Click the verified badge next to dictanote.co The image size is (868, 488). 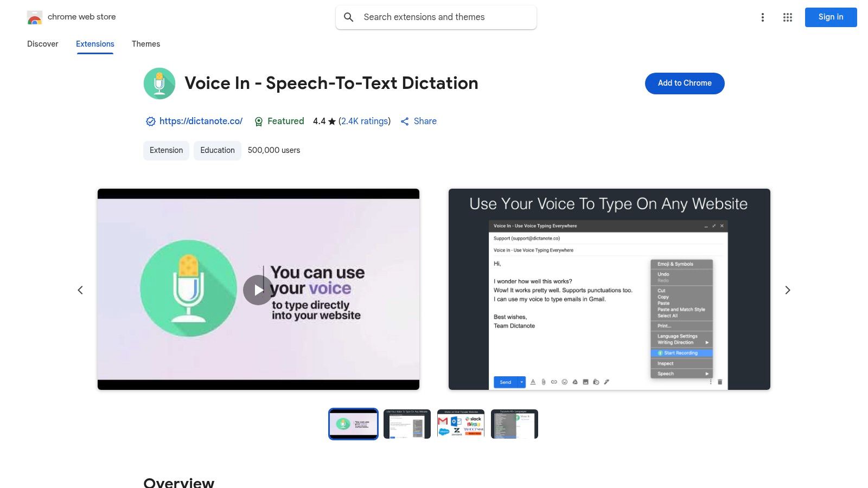point(151,121)
